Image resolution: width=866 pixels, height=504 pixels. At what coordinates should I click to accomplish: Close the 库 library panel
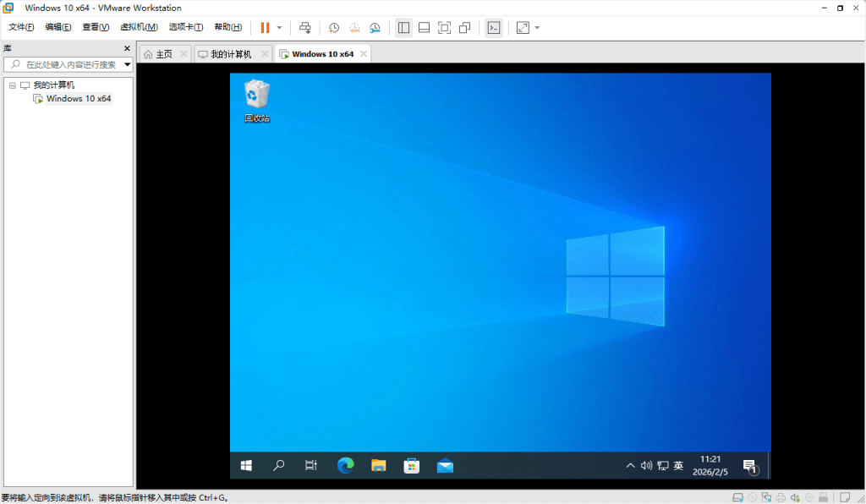click(x=127, y=48)
